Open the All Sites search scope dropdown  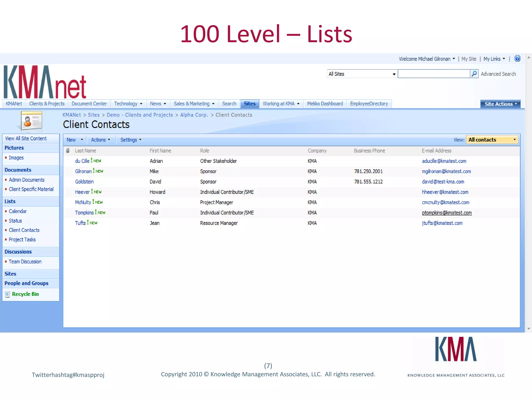(362, 74)
